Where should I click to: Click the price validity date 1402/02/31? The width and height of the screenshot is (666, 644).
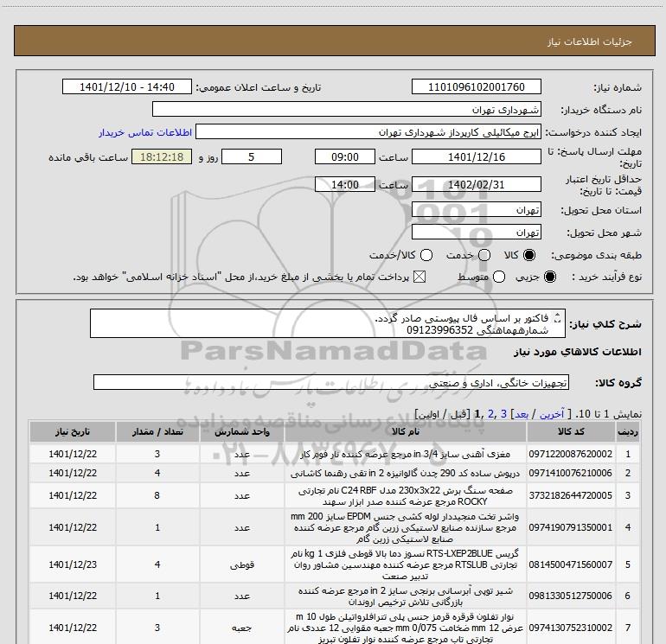476,184
